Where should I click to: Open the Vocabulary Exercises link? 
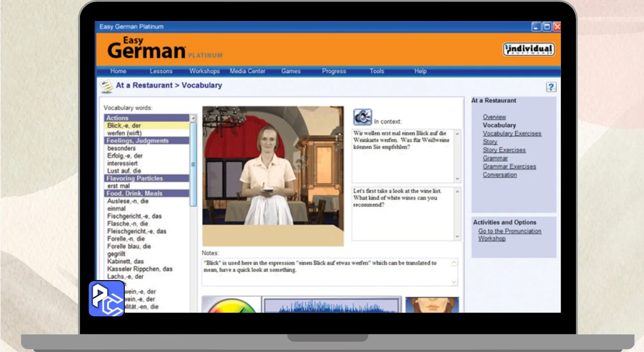[512, 134]
